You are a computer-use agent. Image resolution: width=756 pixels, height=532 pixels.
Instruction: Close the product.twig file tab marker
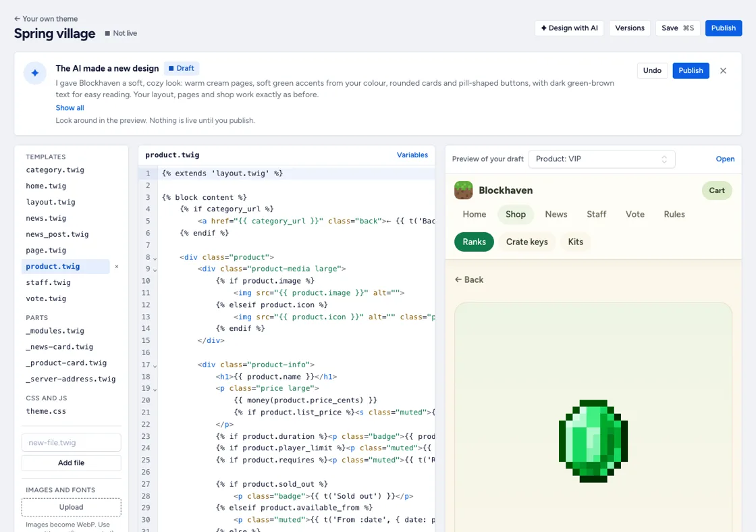(117, 266)
